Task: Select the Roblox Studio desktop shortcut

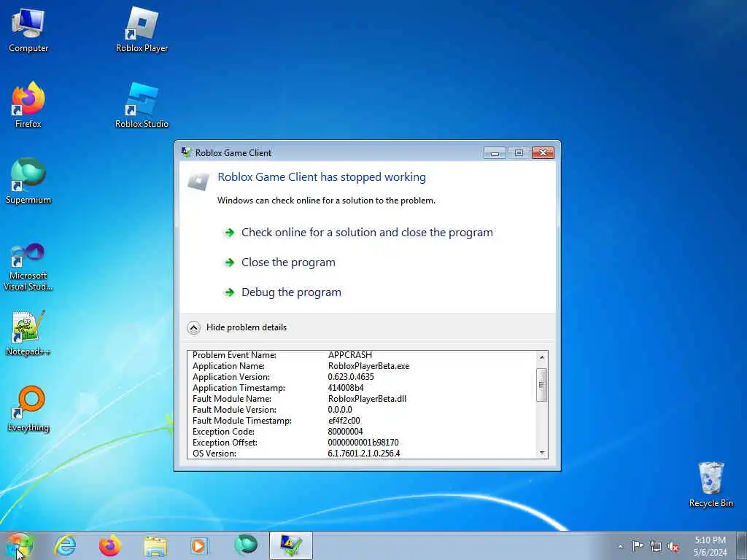Action: coord(142,105)
